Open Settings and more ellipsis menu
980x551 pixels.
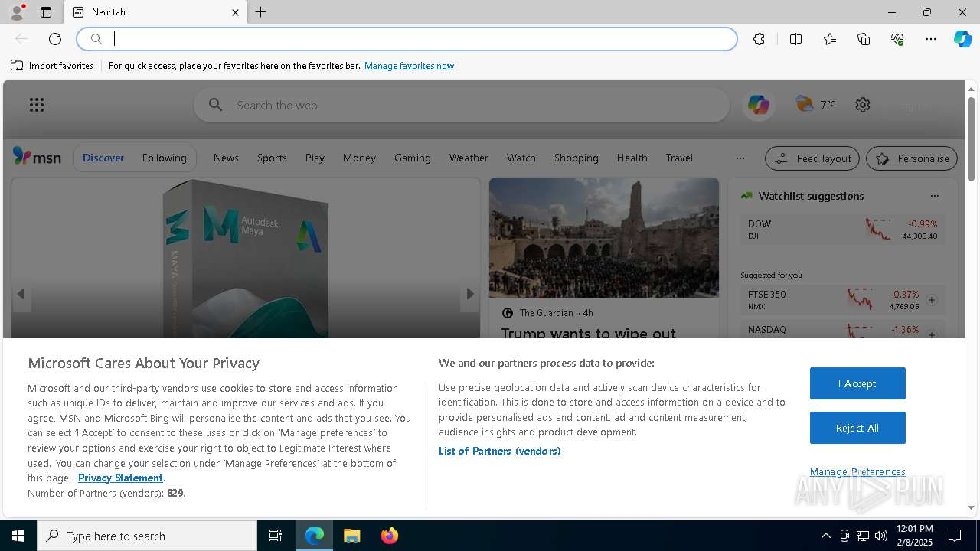click(931, 39)
